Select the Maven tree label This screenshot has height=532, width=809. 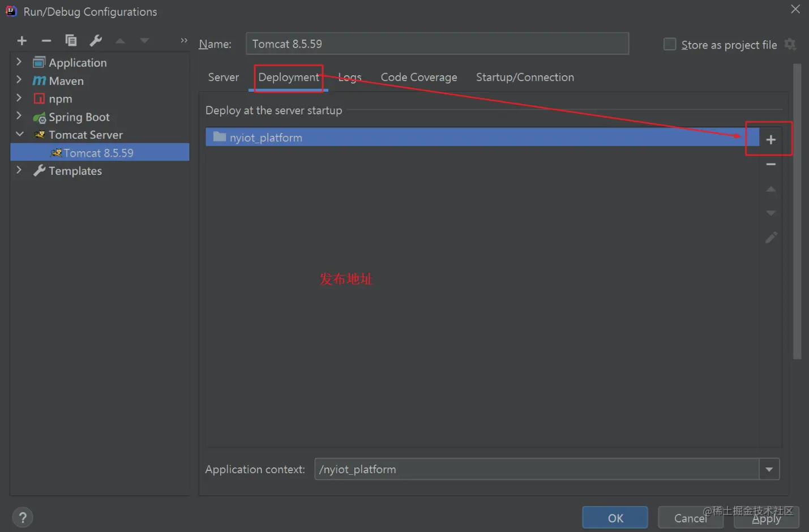point(66,81)
